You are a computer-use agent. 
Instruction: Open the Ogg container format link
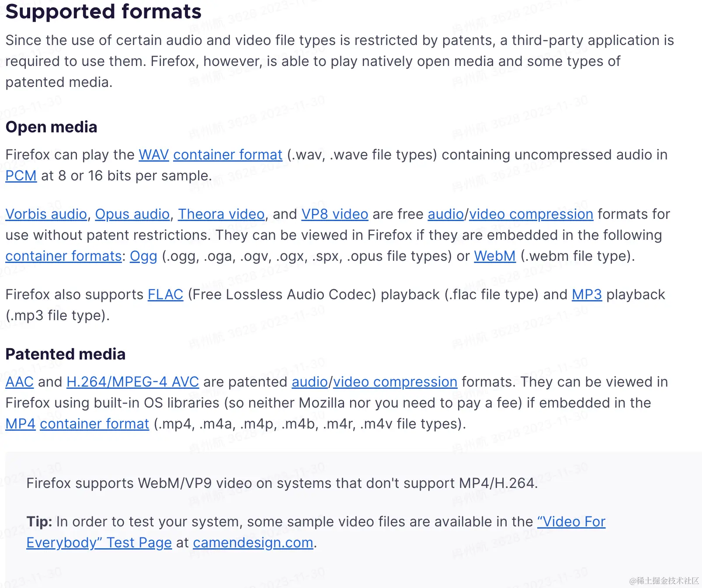tap(143, 256)
